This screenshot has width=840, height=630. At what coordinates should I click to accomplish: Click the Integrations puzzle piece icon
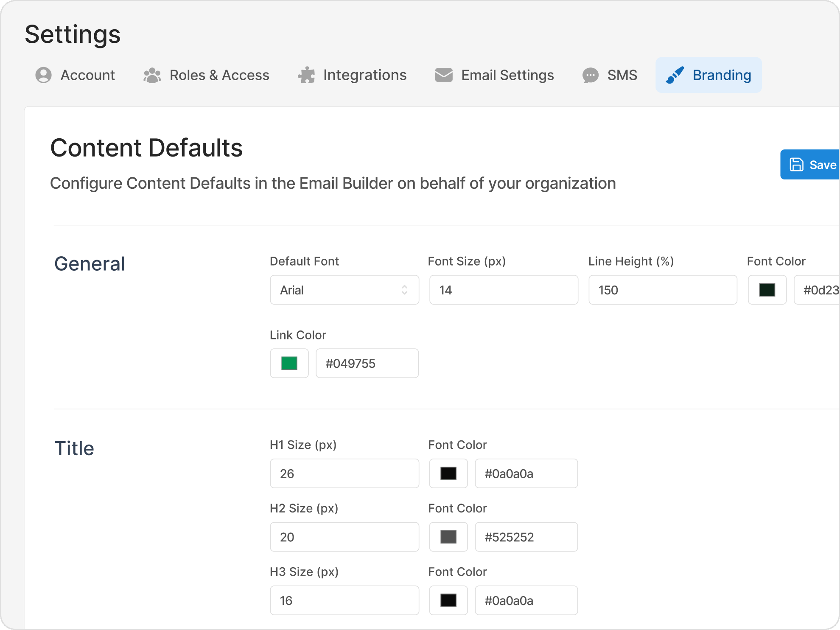coord(306,75)
